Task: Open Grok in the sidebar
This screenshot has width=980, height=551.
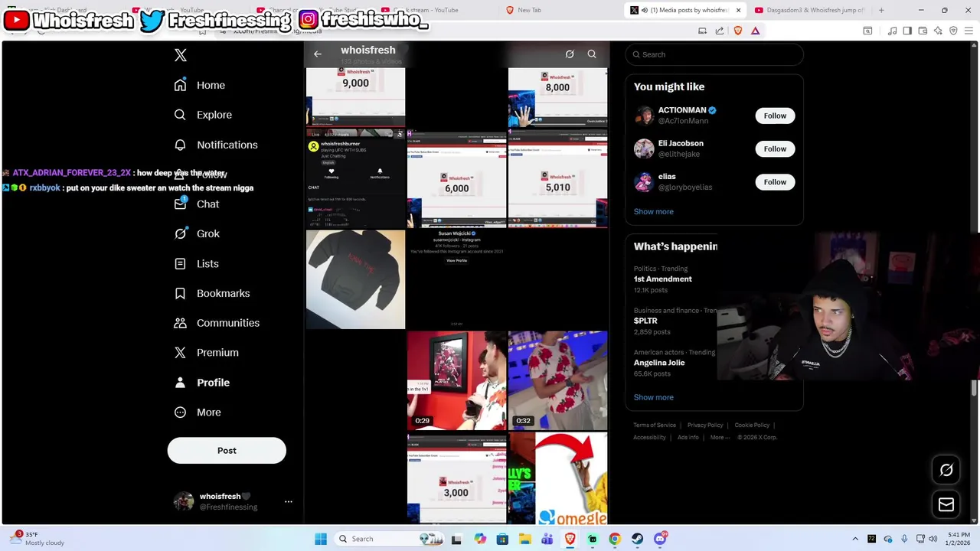Action: [x=197, y=233]
